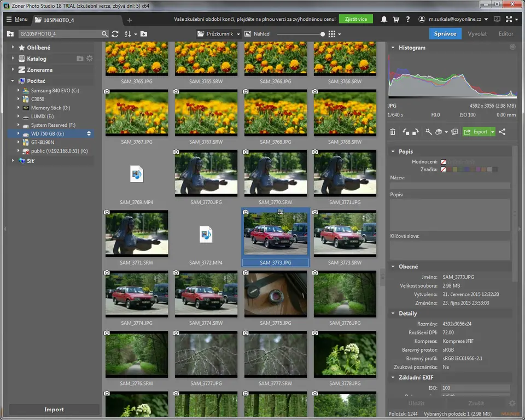
Task: Set Hodnocení to no rating
Action: [x=444, y=162]
